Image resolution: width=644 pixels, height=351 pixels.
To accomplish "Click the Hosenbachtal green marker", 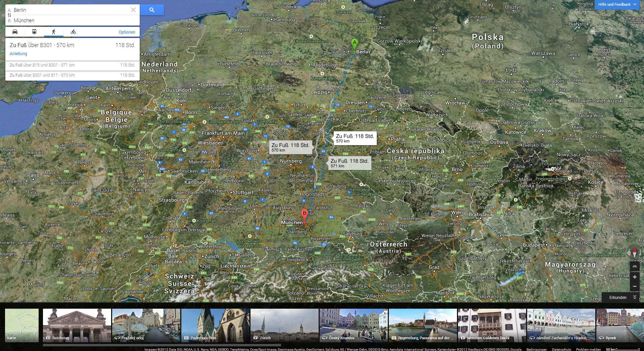I will (184, 150).
